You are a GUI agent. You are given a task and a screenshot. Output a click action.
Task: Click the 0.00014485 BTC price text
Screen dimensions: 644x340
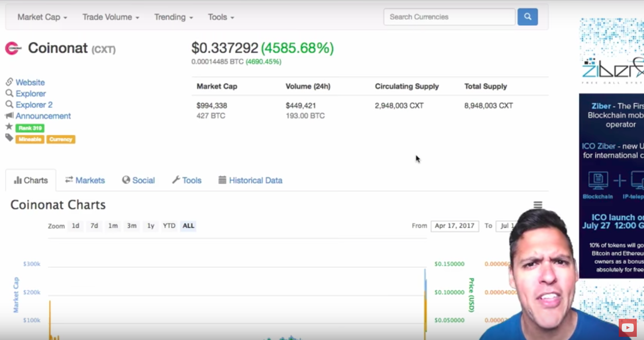pos(218,61)
